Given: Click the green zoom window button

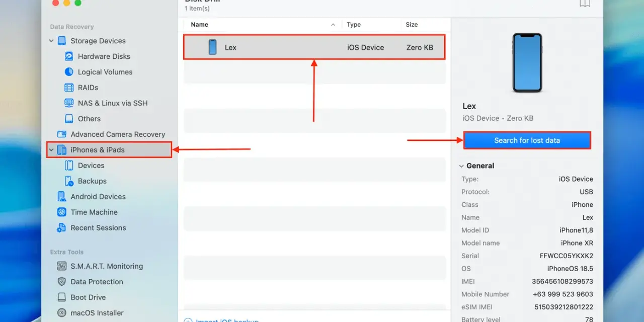Looking at the screenshot, I should 78,3.
